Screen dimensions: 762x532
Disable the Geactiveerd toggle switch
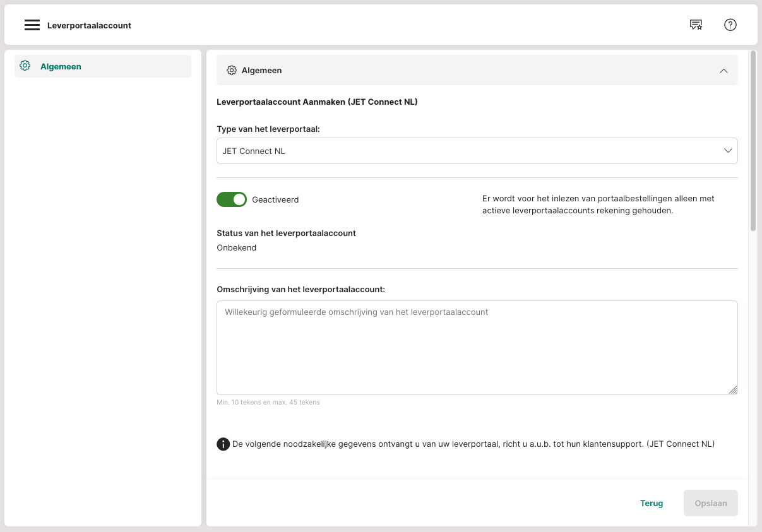[232, 199]
